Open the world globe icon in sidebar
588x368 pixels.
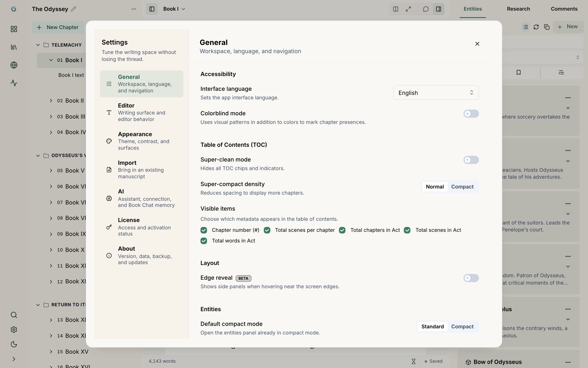coord(14,65)
